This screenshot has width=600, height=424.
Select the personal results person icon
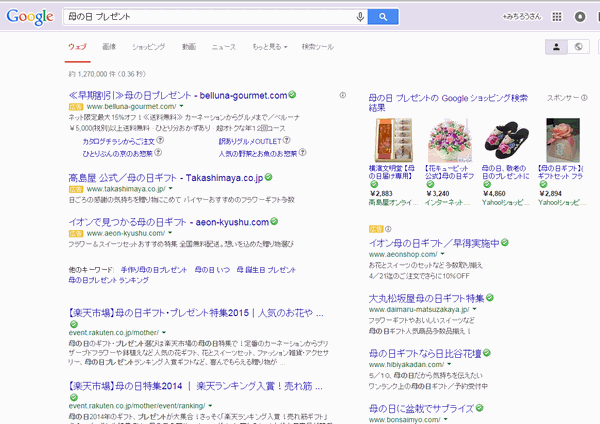(x=556, y=47)
